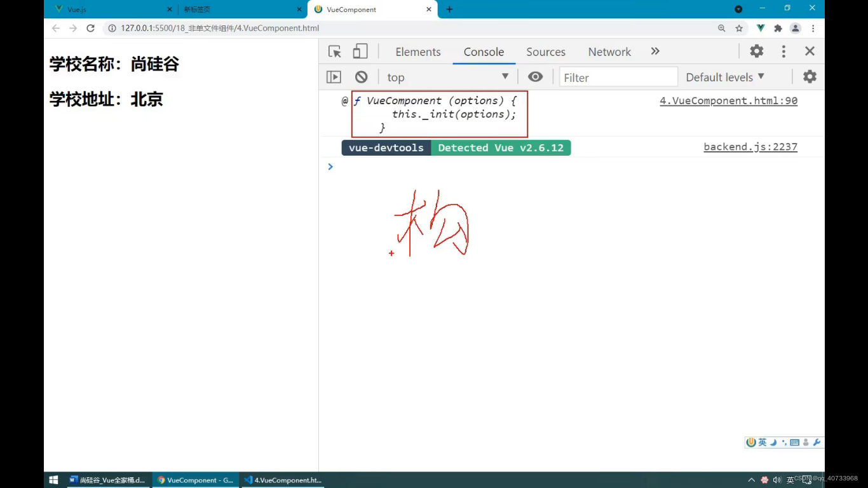868x488 pixels.
Task: Click the pink flower tray icon
Action: (x=764, y=480)
